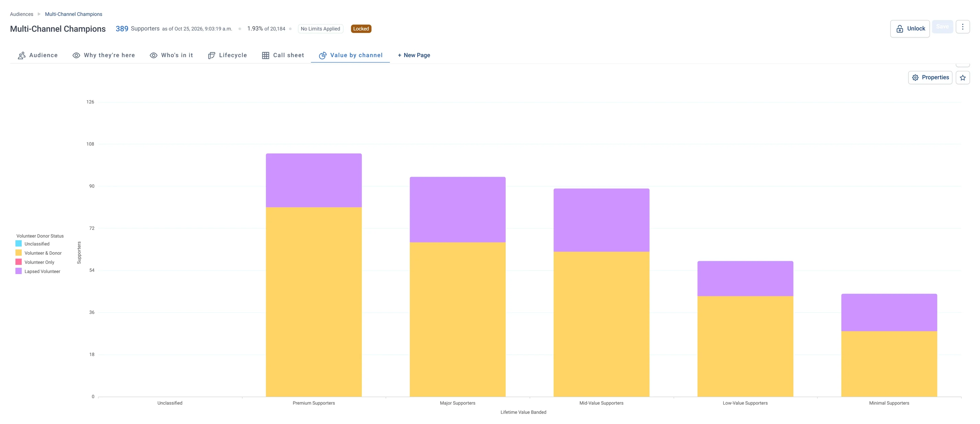Click the Audience tab people icon
The width and height of the screenshot is (980, 424).
(22, 55)
